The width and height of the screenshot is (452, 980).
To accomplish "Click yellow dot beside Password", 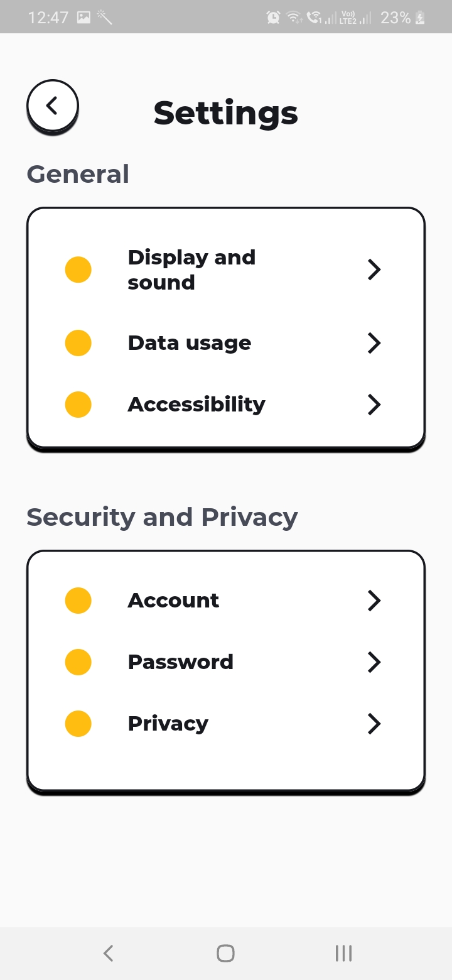I will coord(78,662).
